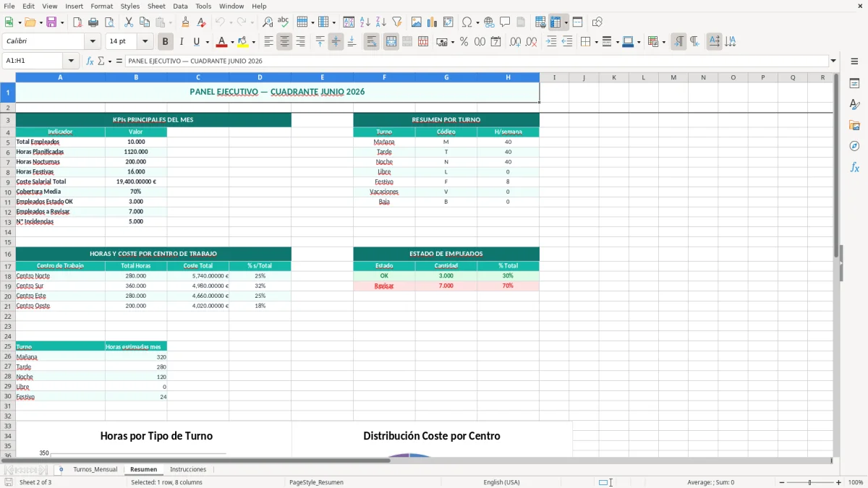The width and height of the screenshot is (868, 488).
Task: Click the Print icon
Action: coord(93,22)
